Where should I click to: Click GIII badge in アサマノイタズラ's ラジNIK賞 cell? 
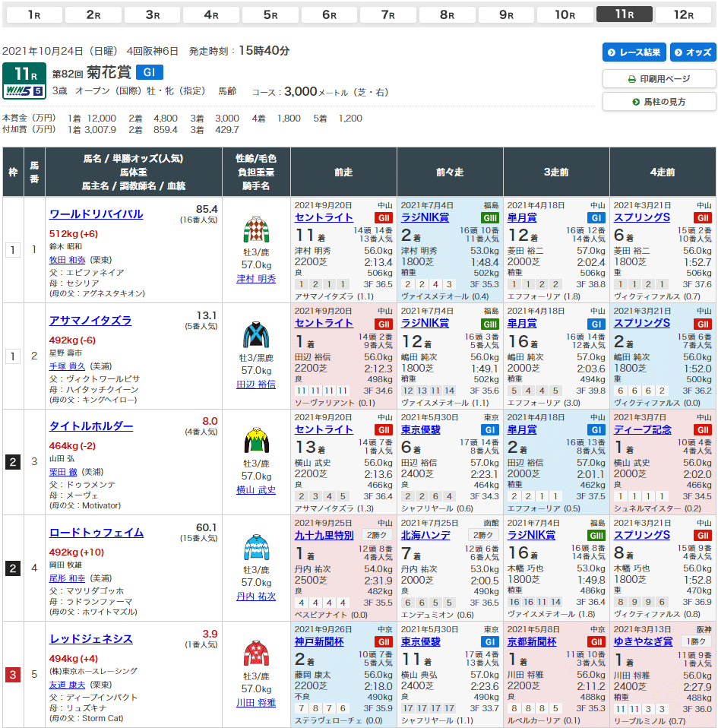(x=489, y=324)
